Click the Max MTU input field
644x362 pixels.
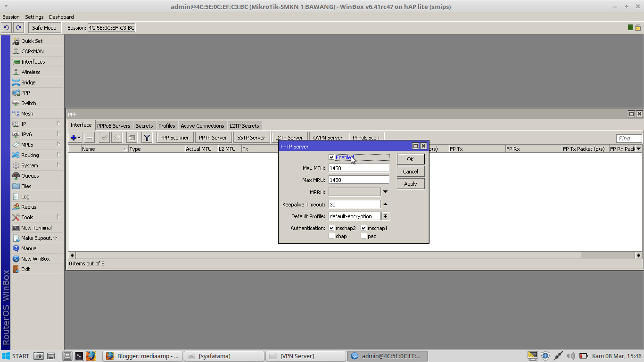[x=359, y=168]
